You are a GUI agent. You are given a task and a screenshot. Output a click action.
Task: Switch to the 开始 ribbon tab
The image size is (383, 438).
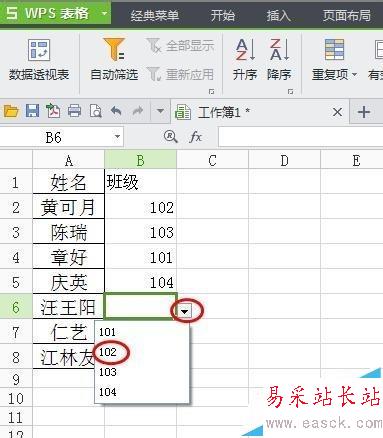click(x=223, y=15)
